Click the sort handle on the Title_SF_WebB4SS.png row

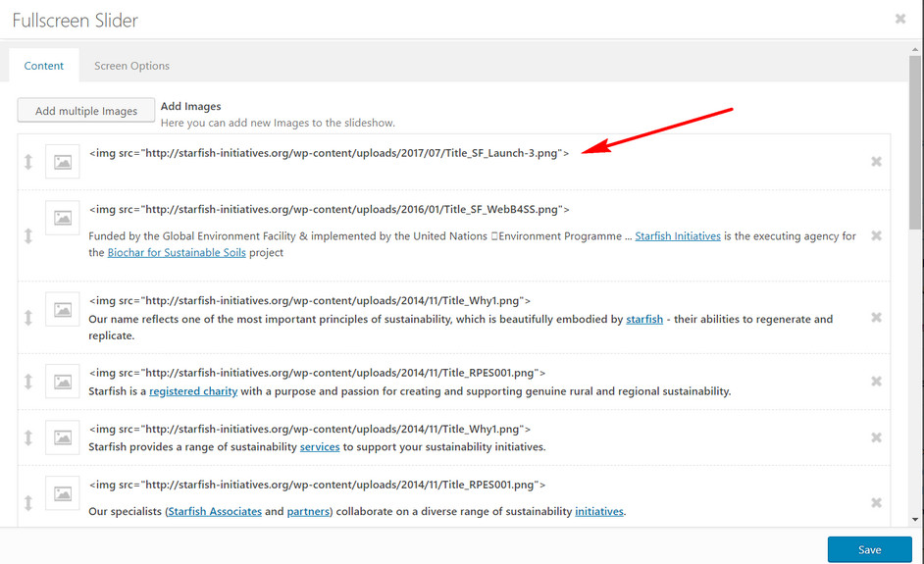coord(27,235)
